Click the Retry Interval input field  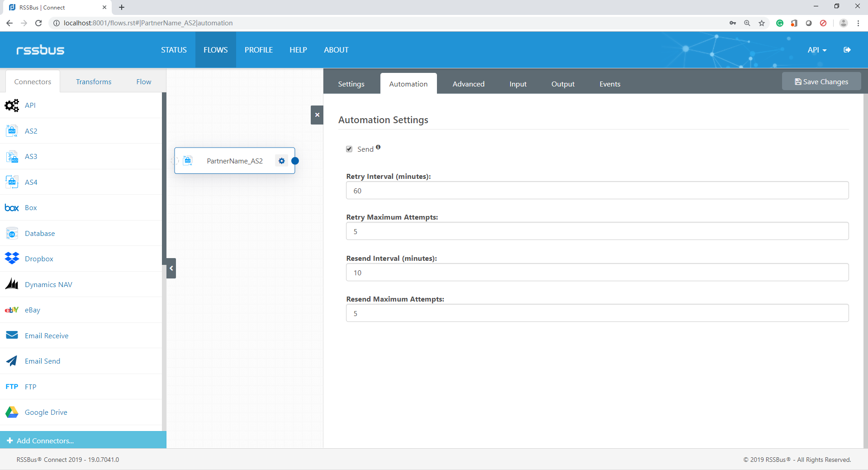pyautogui.click(x=597, y=191)
